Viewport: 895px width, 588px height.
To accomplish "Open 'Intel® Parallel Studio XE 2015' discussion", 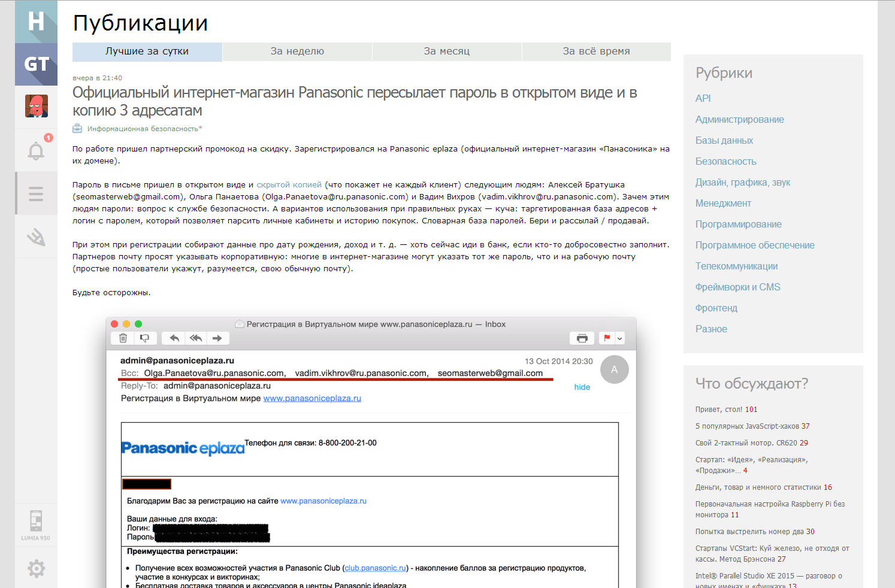I will click(x=769, y=581).
